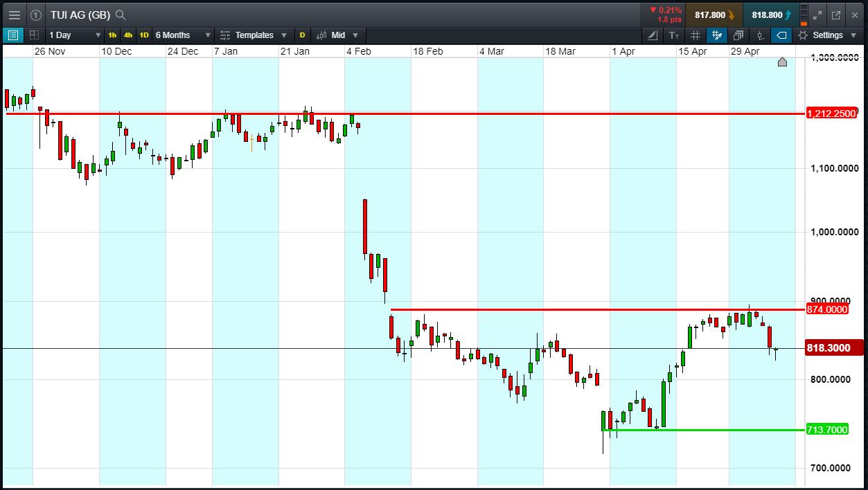Click the yellow D default template button
Image resolution: width=868 pixels, height=490 pixels.
pos(302,35)
